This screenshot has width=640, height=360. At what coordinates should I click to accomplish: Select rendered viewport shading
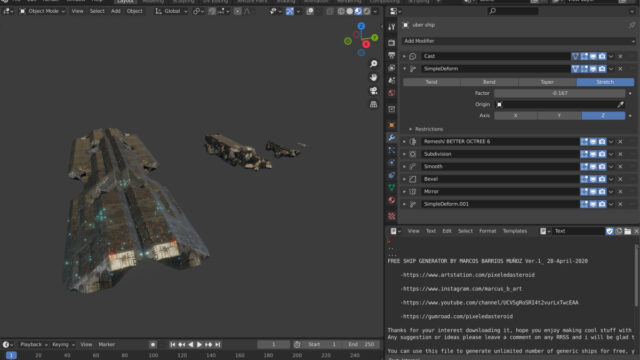367,11
